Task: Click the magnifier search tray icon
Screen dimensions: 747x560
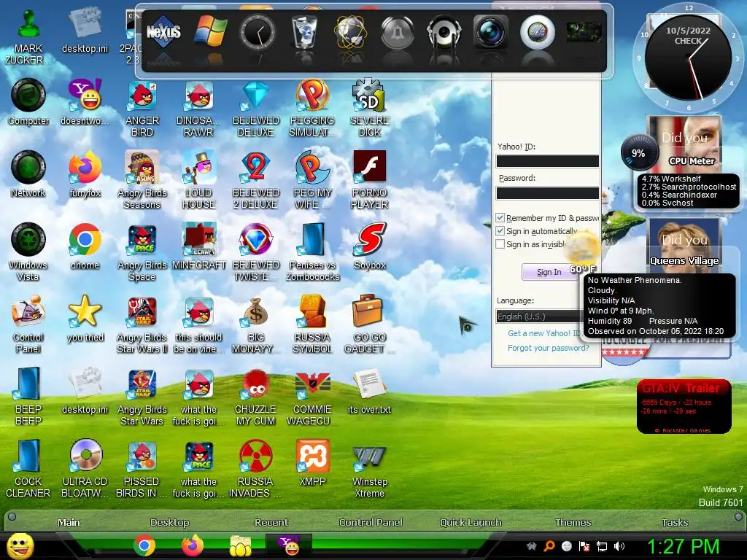Action: (x=549, y=546)
